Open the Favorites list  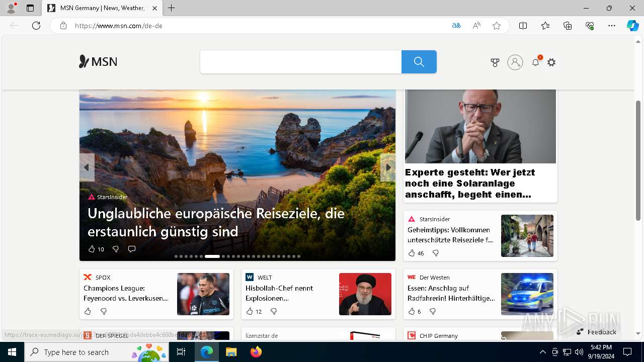click(x=545, y=26)
